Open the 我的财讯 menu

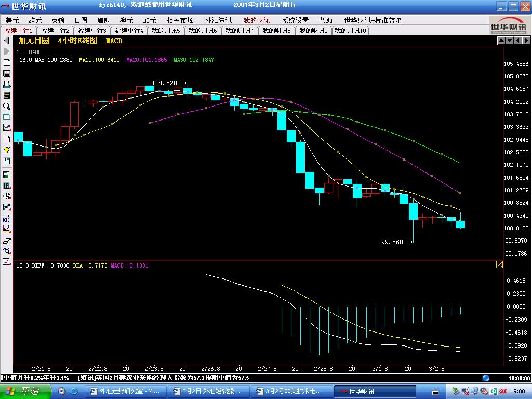[257, 20]
